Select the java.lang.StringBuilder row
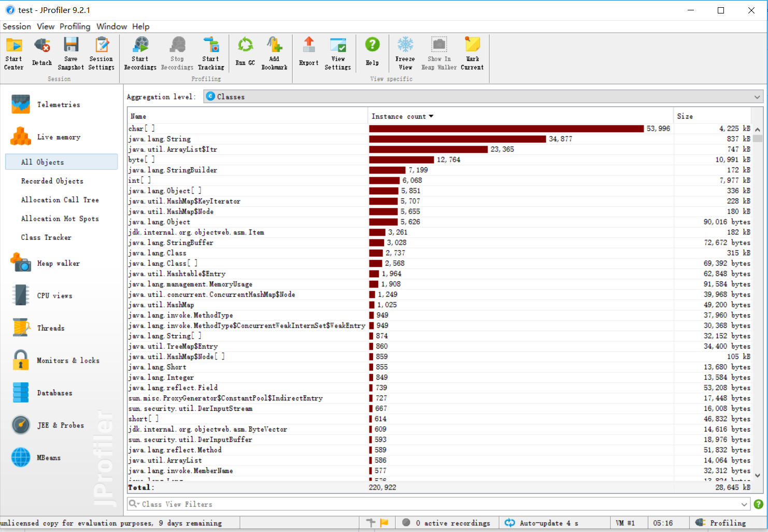The height and width of the screenshot is (532, 768). (x=439, y=170)
